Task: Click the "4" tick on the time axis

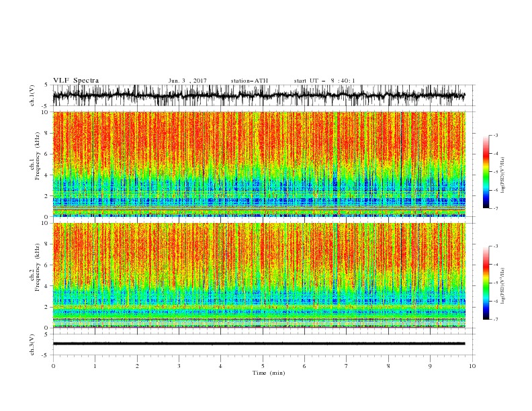Action: pos(220,366)
